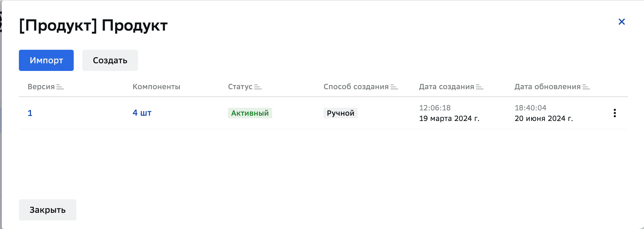Click the dialog title [Продукт] Продукт

tap(93, 26)
